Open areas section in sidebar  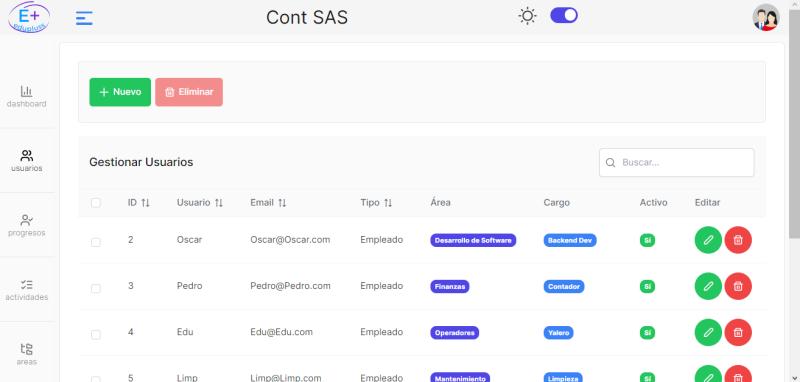(27, 354)
